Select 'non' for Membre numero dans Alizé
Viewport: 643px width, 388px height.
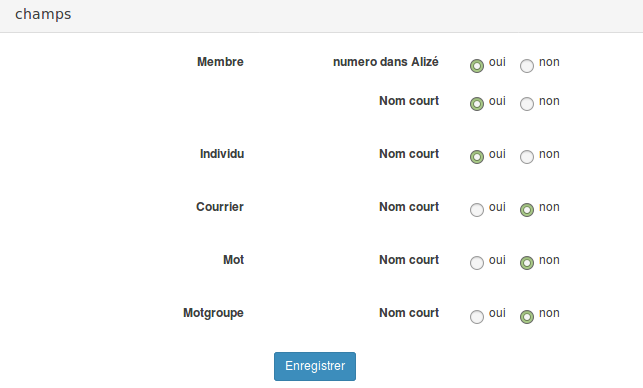point(527,66)
